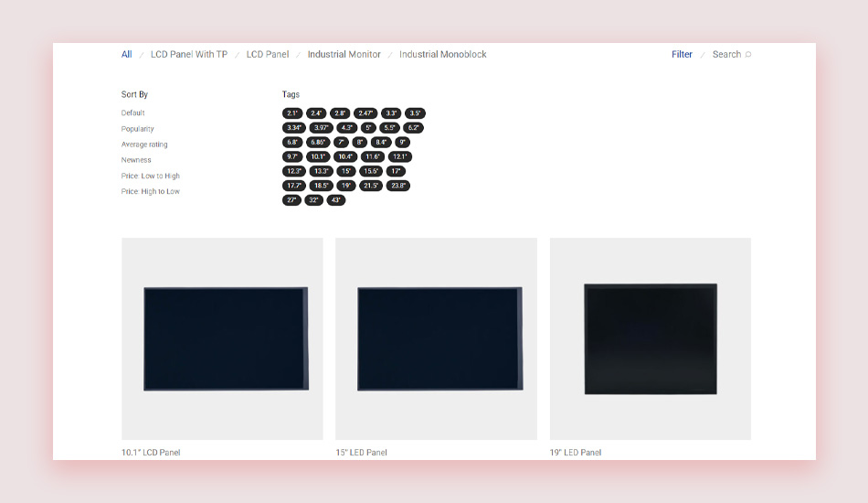Filter by the 32" tag

point(314,200)
